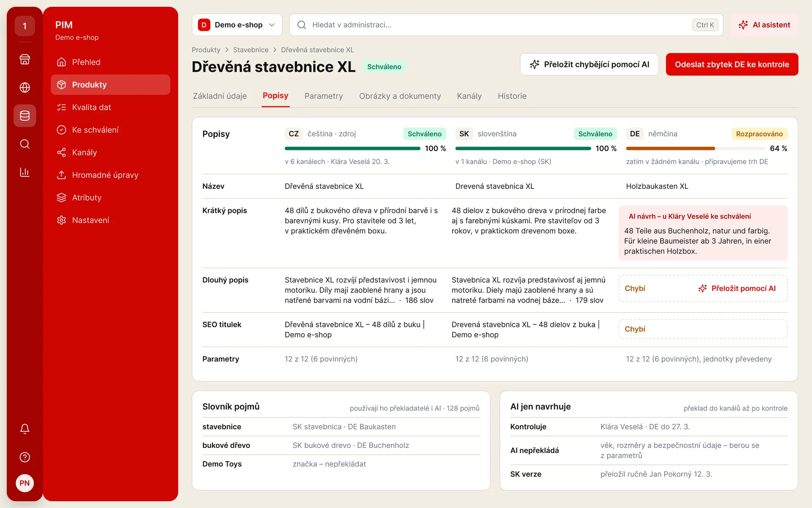Open Kvalita dat section
Viewport: 812px width, 508px height.
point(110,107)
